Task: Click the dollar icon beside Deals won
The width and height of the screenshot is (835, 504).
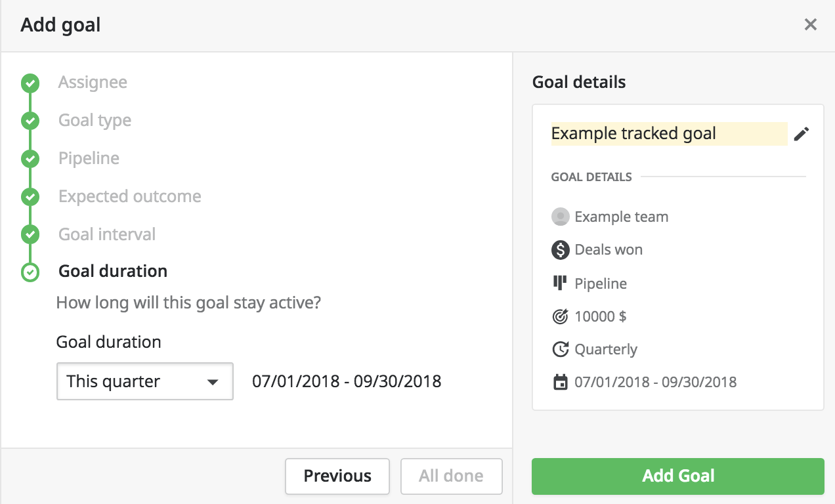Action: point(560,249)
